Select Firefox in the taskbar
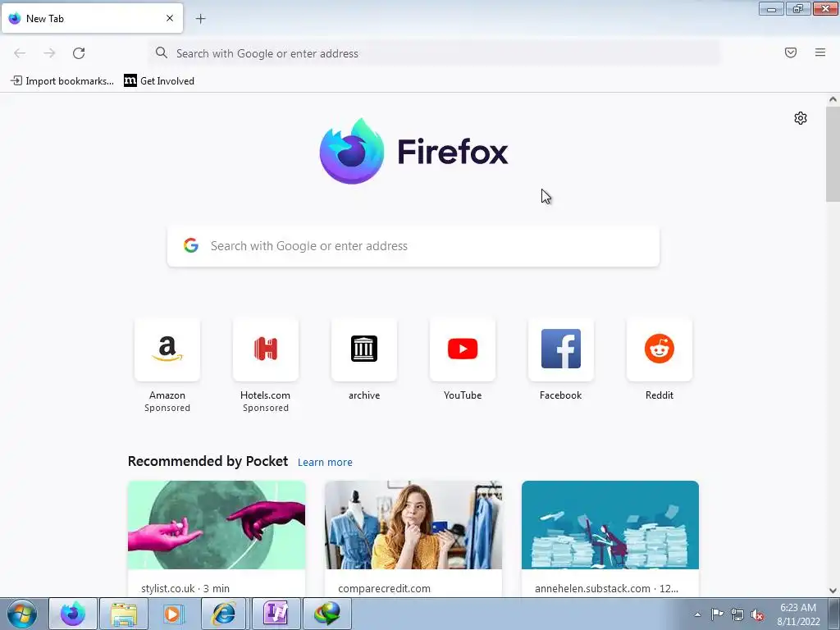This screenshot has width=840, height=630. [73, 614]
